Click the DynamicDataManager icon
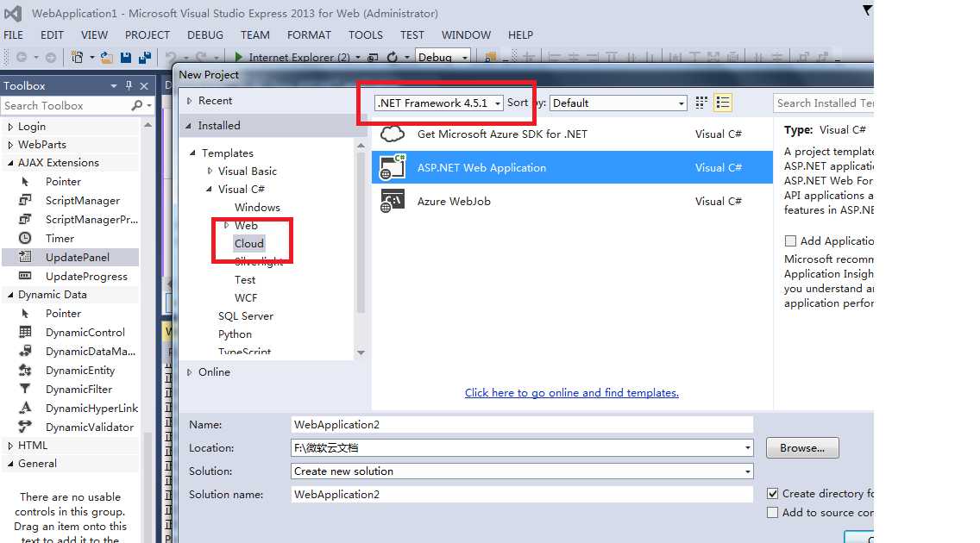 point(25,351)
